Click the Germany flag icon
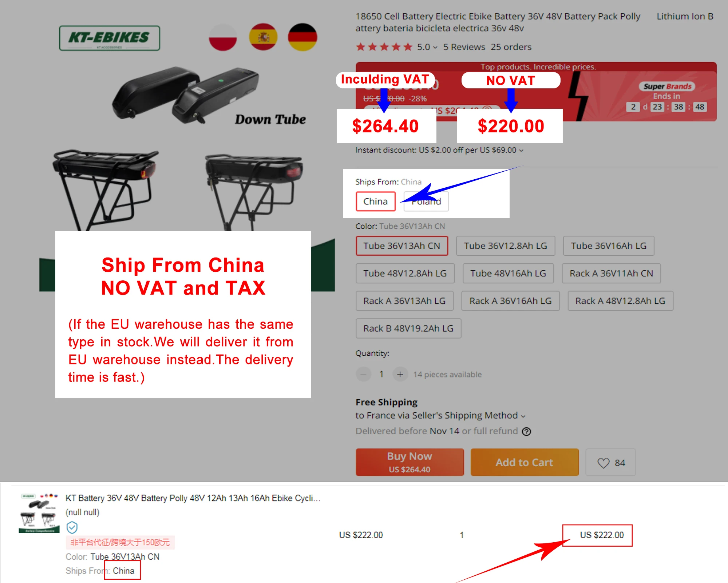 pos(302,37)
